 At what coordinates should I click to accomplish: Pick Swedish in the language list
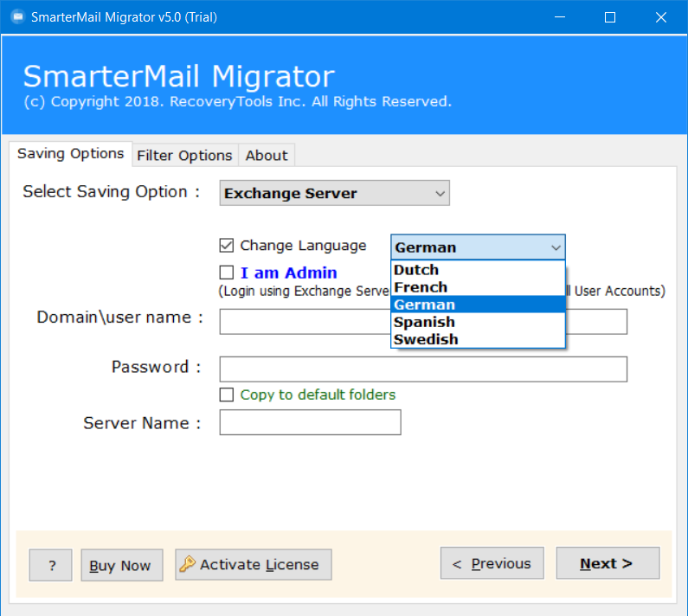click(x=478, y=339)
